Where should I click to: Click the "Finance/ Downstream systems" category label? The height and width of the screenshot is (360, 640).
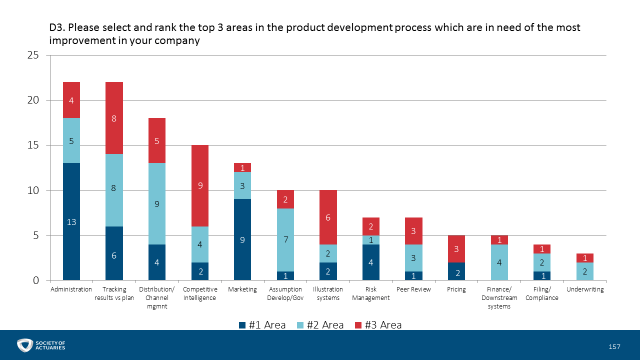click(x=499, y=298)
